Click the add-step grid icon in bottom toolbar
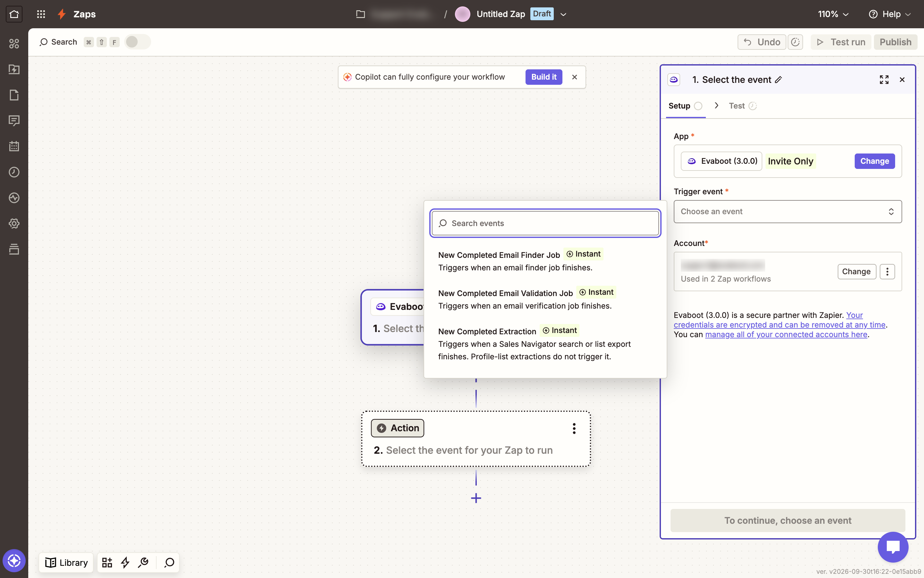The width and height of the screenshot is (924, 578). tap(107, 562)
